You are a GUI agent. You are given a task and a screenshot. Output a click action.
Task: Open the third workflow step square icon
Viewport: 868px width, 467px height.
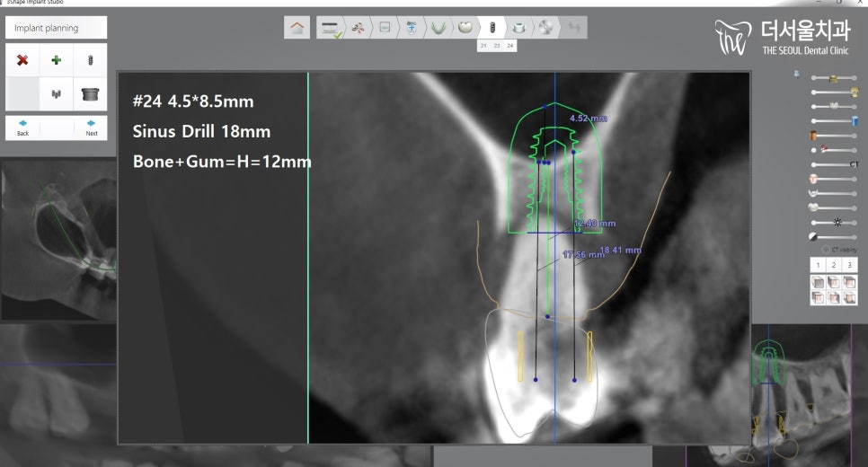[385, 28]
